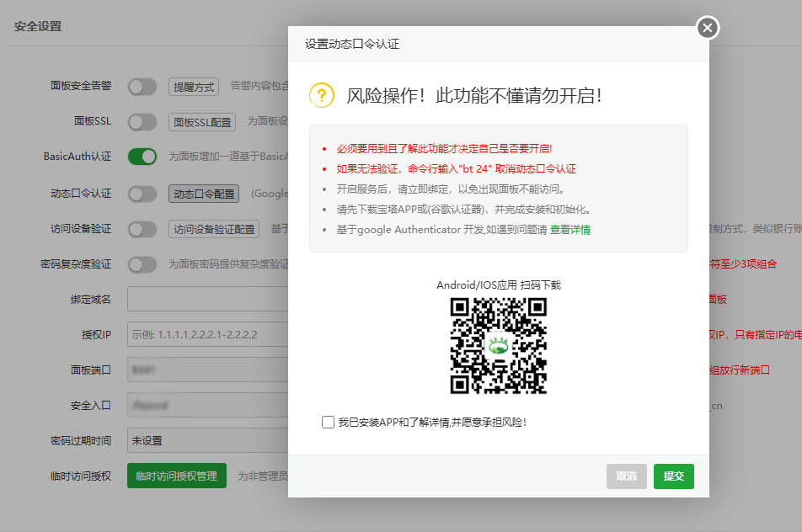
Task: Click the red line 必须要用到且了解此功能才决定自己是否要开启!
Action: click(445, 149)
